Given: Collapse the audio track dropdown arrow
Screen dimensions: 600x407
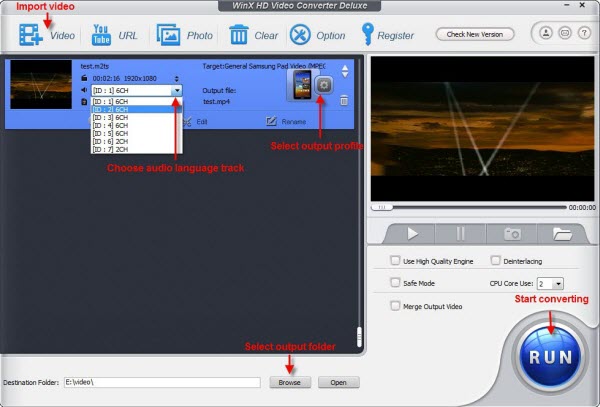Looking at the screenshot, I should (177, 90).
